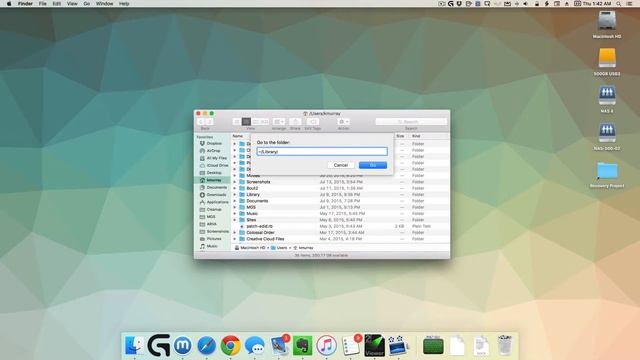Expand the Documents folder row triangle
Image resolution: width=640 pixels, height=360 pixels.
point(235,201)
